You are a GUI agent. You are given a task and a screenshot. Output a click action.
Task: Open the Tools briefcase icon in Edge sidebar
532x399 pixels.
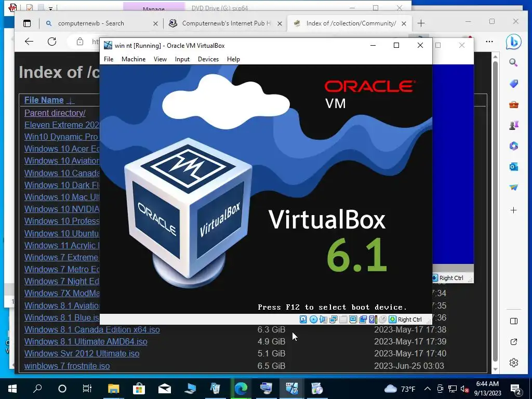click(514, 104)
